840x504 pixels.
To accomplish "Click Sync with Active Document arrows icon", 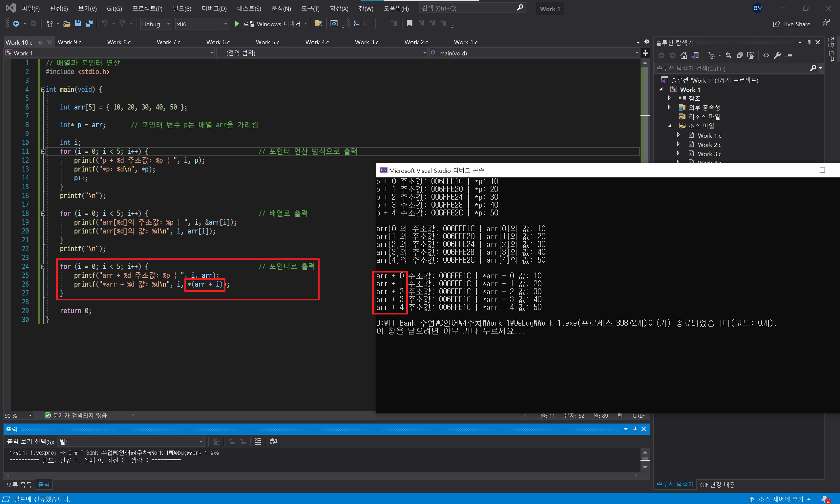I will (728, 55).
